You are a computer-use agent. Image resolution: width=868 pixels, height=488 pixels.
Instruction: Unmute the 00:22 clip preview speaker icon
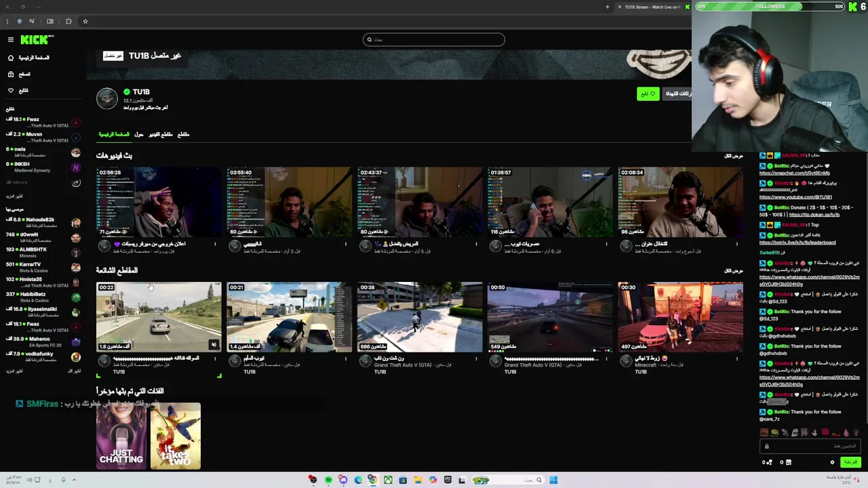[214, 345]
